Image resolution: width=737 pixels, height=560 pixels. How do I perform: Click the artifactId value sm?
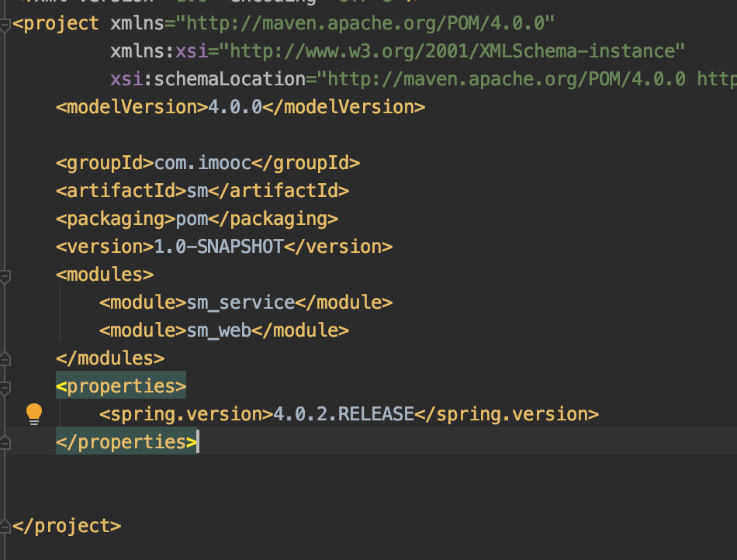coord(198,191)
